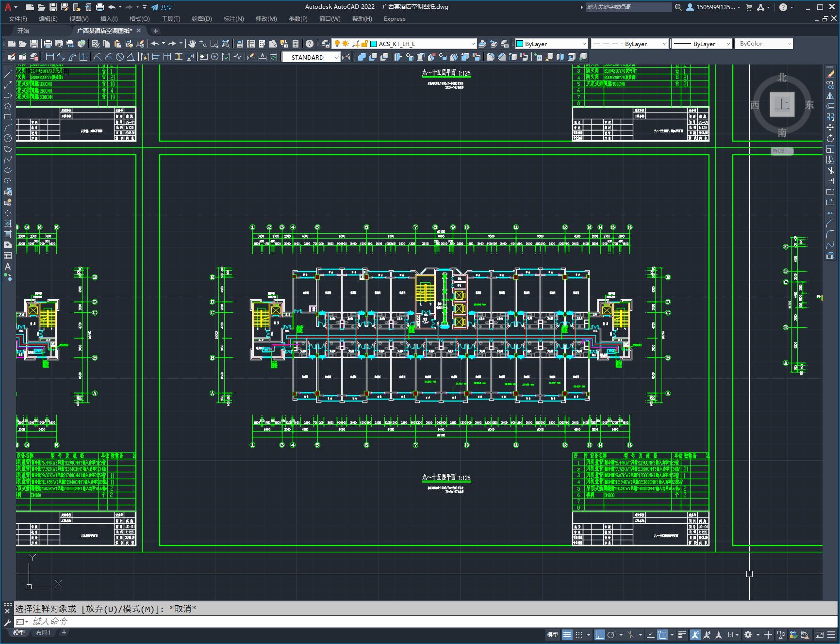Click the Trim tool in modify toolbar
Viewport: 840px width, 644px height.
pyautogui.click(x=830, y=170)
